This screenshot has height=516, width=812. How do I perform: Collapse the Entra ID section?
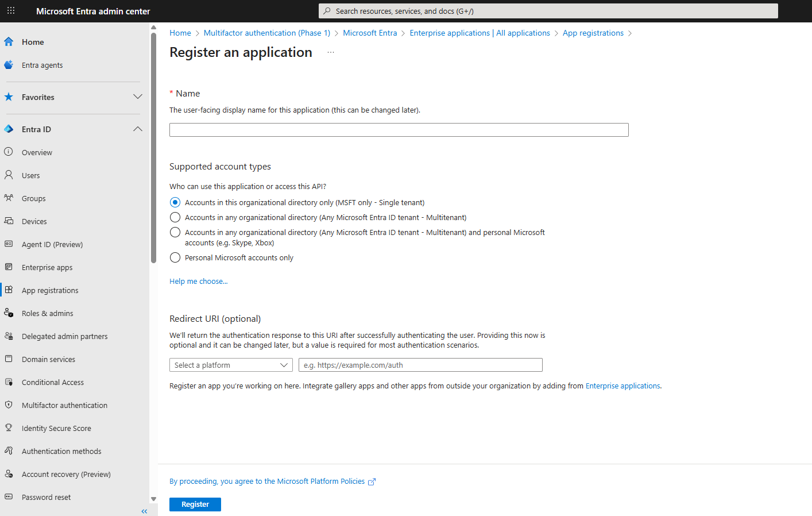point(137,129)
